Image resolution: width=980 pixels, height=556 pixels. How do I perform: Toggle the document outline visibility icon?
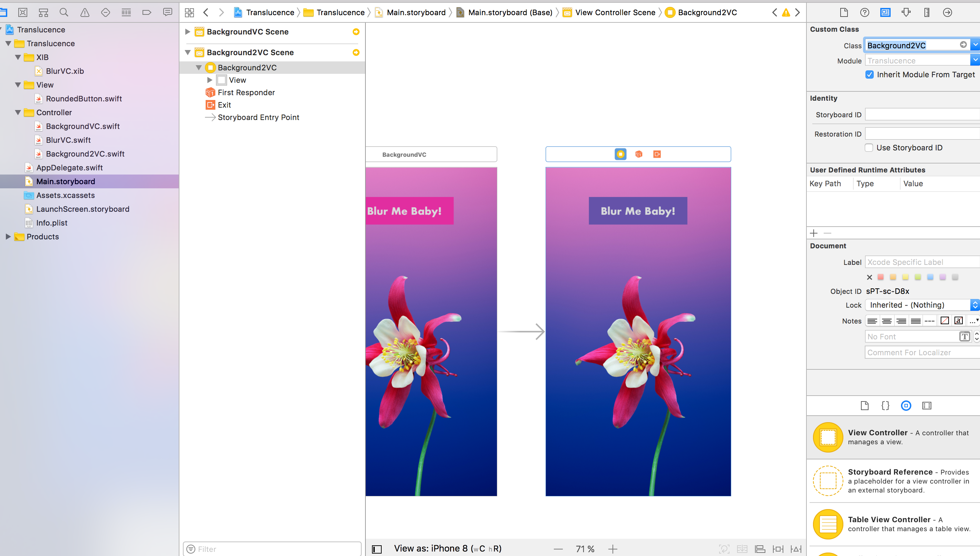click(x=376, y=549)
